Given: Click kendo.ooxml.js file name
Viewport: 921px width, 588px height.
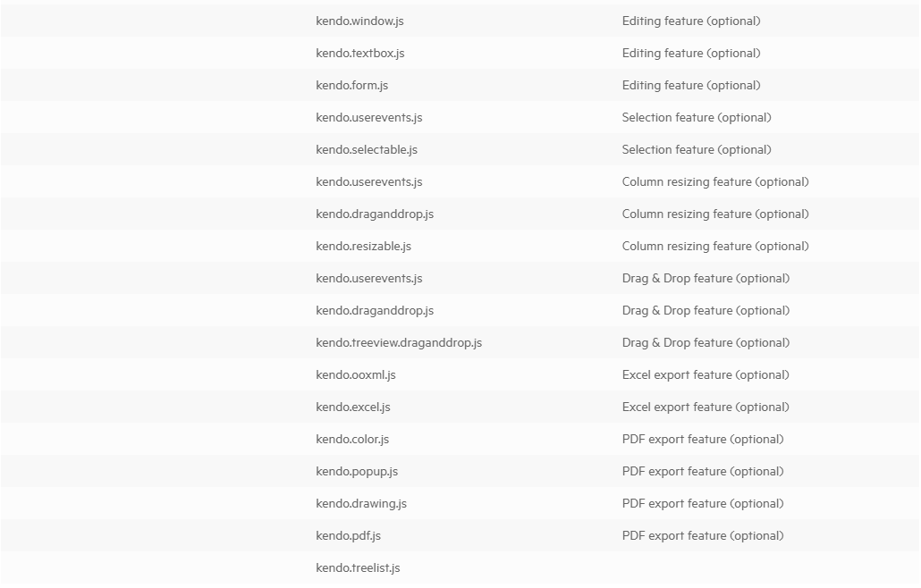Looking at the screenshot, I should 356,375.
